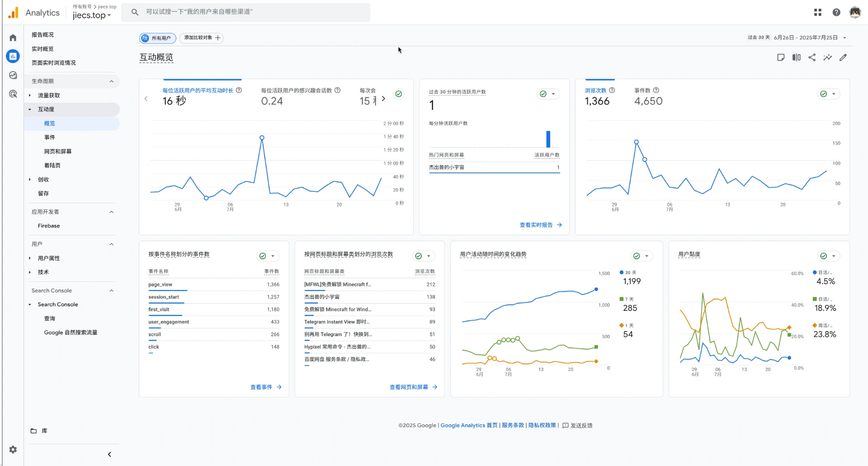Open 查看实时报告 link

coord(536,225)
